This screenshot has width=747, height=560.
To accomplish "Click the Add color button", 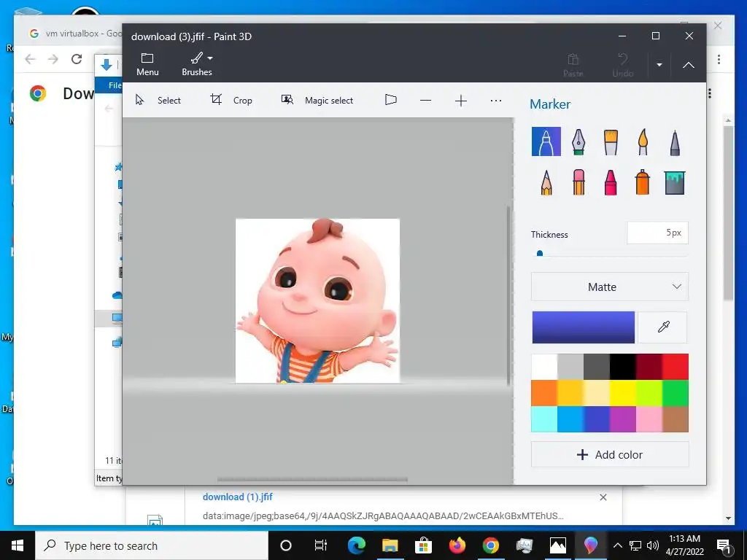I will click(x=610, y=455).
